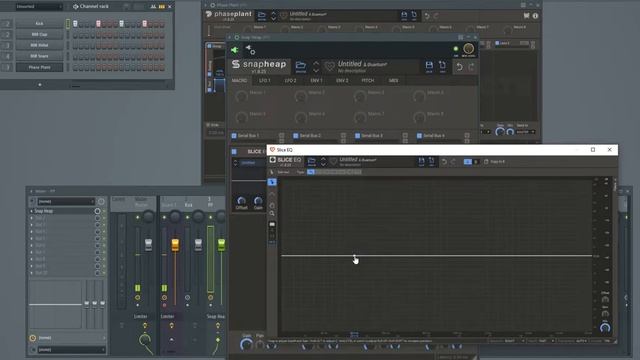Click Slice EQ preset up/down arrows

pos(323,162)
